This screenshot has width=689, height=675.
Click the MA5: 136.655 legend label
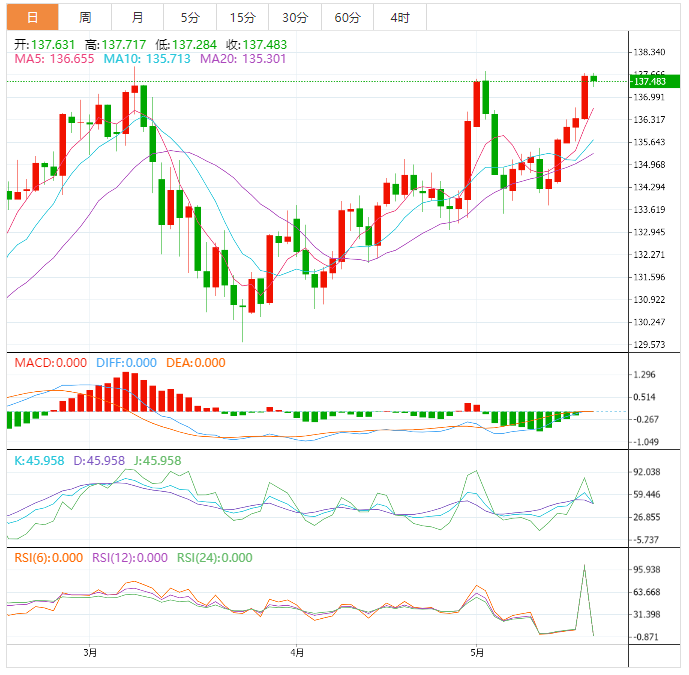coord(54,59)
